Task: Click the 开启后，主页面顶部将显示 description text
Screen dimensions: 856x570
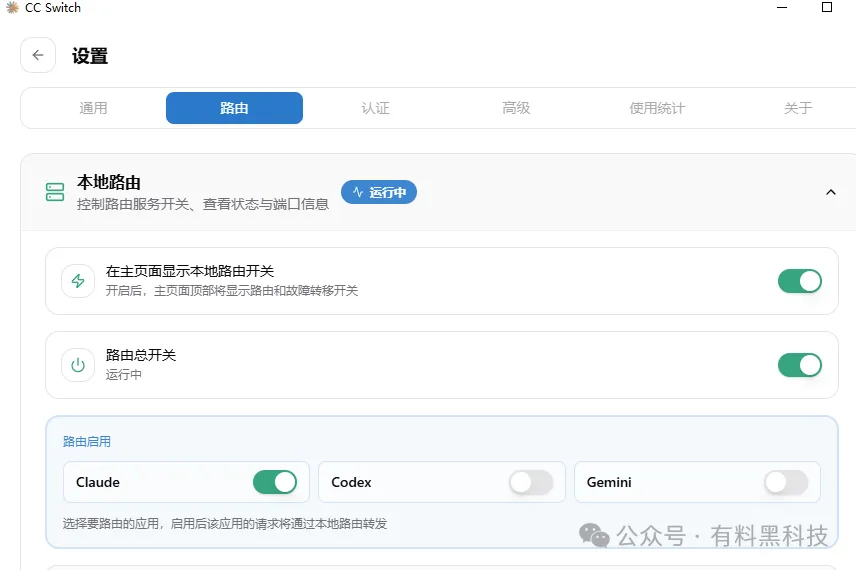Action: [231, 290]
